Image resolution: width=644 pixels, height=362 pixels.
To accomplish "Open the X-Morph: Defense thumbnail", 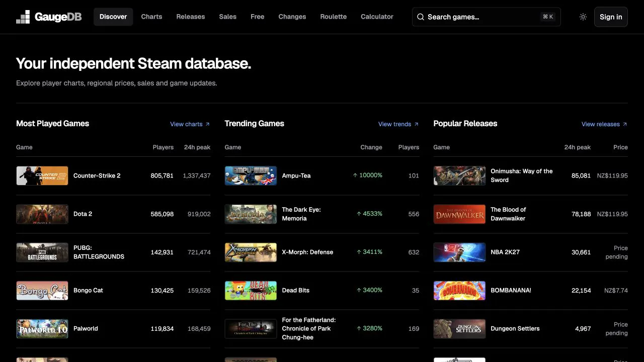I will 251,252.
